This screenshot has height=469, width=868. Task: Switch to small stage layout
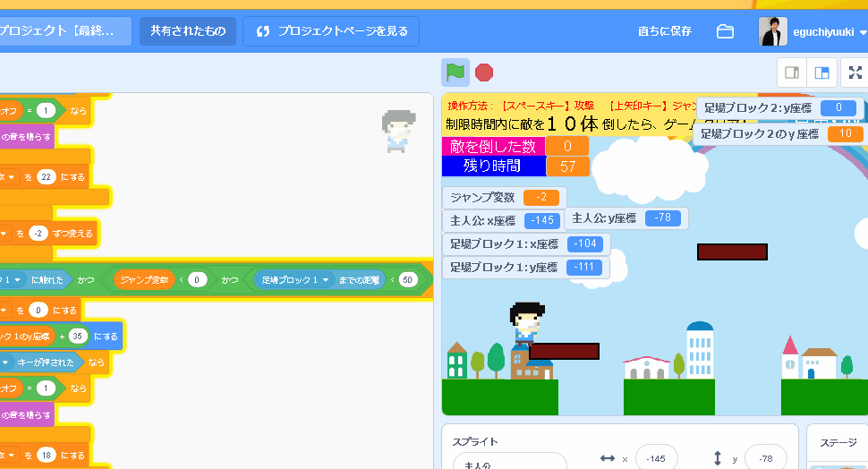pos(792,72)
